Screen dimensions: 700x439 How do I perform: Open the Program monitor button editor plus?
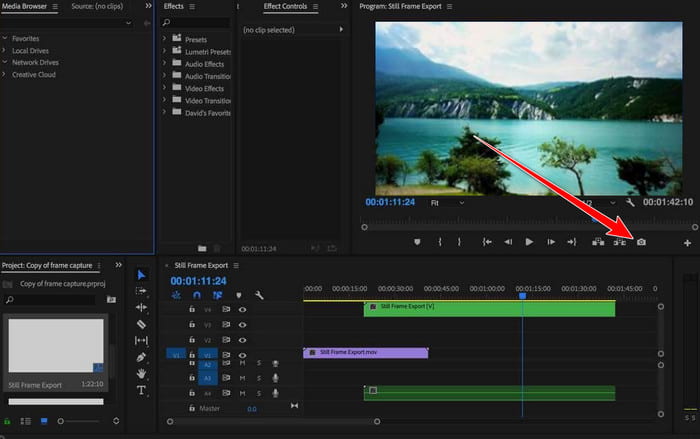687,242
